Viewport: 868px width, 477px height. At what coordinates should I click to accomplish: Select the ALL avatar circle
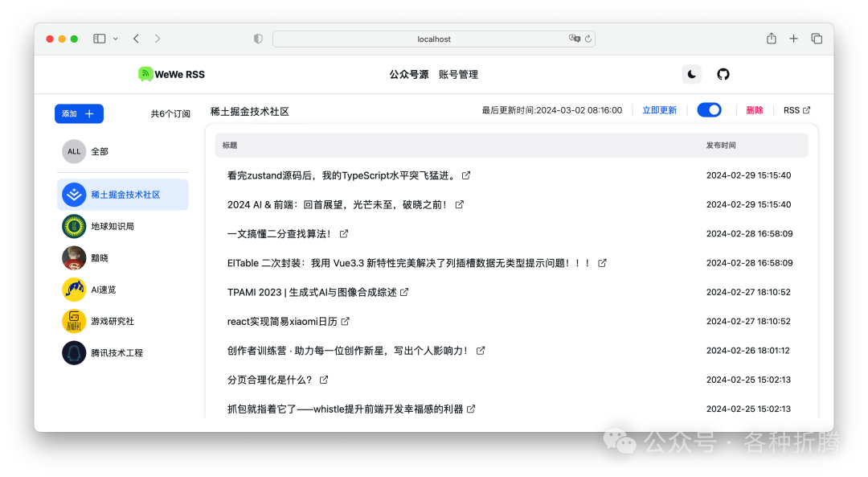tap(74, 151)
